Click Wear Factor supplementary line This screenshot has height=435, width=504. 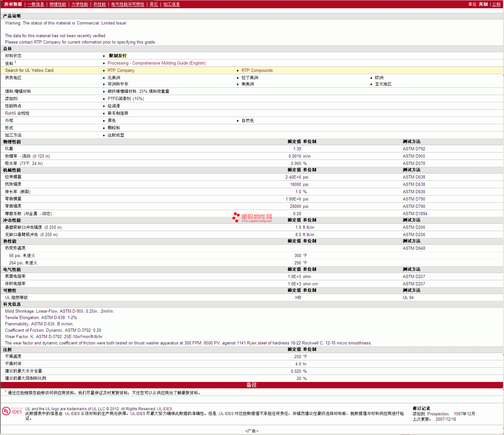coord(54,336)
